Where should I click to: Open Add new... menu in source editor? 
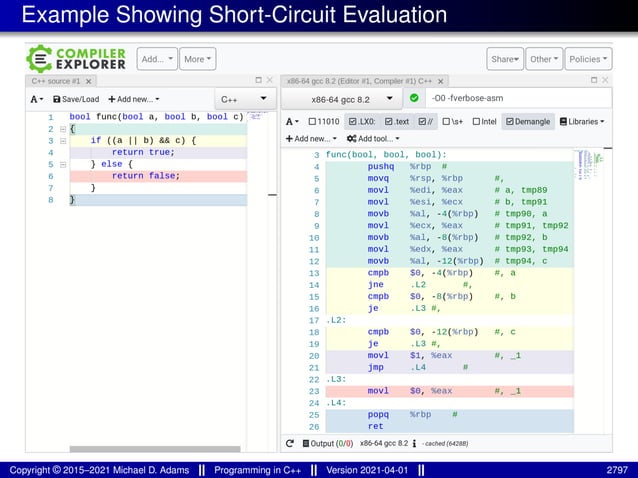click(x=133, y=99)
